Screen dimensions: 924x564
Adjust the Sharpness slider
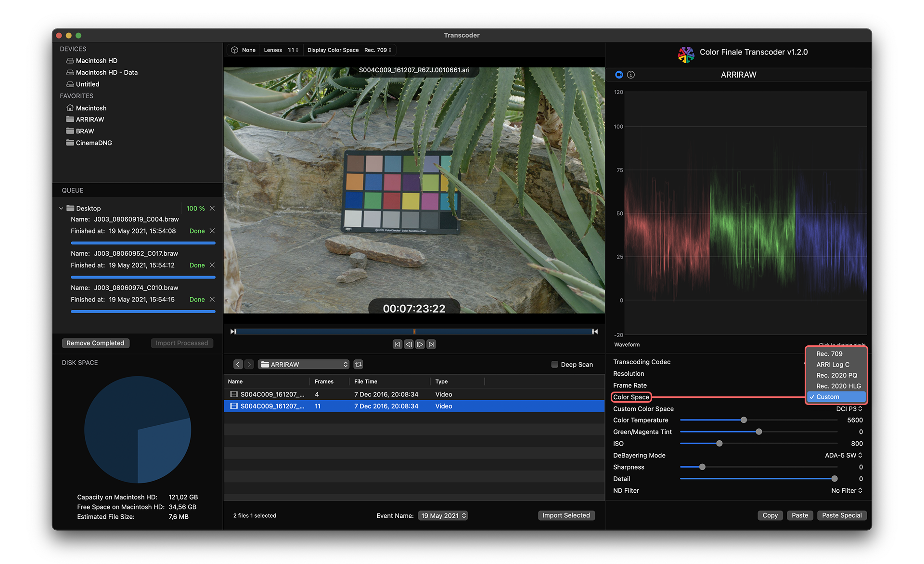(x=702, y=467)
